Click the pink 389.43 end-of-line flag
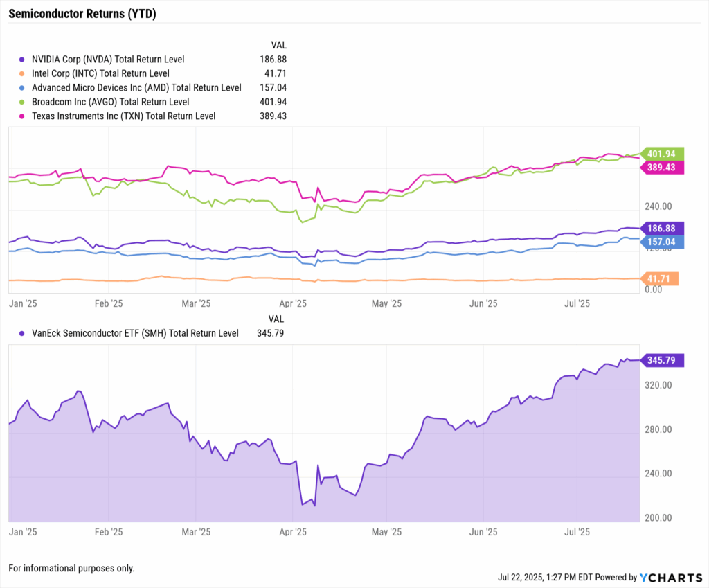The width and height of the screenshot is (709, 588). [662, 168]
